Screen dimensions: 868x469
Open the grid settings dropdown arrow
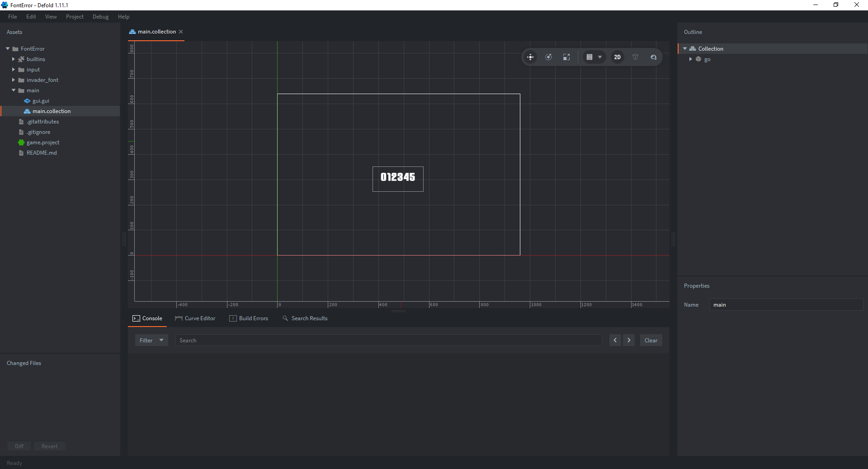[600, 57]
